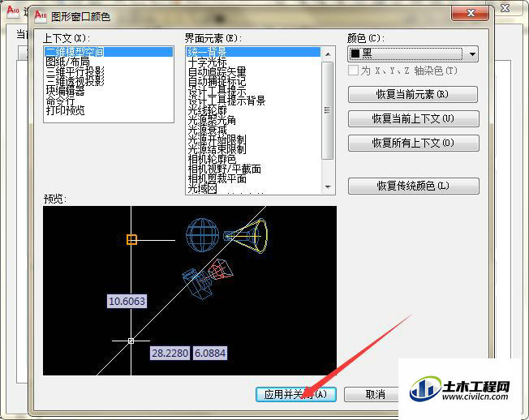
Task: Select 统一背景 interface element
Action: pyautogui.click(x=253, y=52)
